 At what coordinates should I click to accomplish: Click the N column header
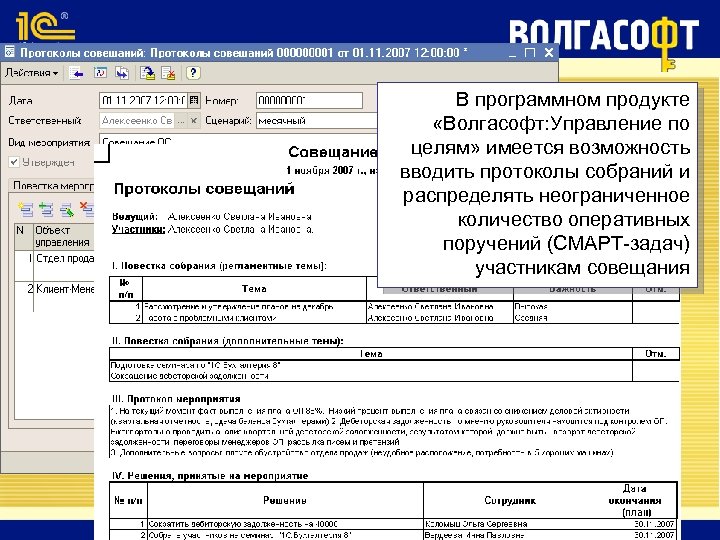coord(24,236)
